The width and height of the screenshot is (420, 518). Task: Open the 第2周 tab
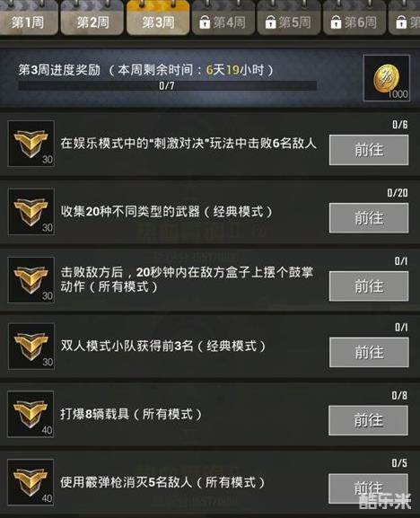click(92, 19)
